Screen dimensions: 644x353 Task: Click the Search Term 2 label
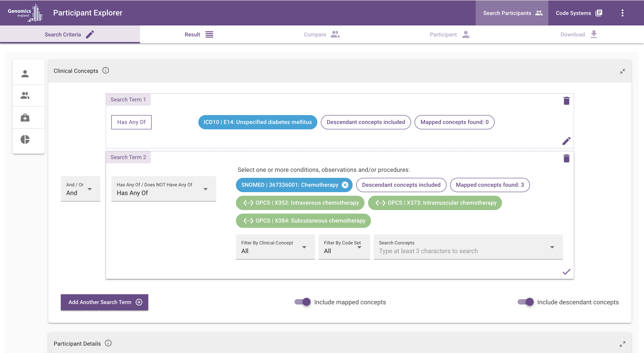[x=128, y=157]
